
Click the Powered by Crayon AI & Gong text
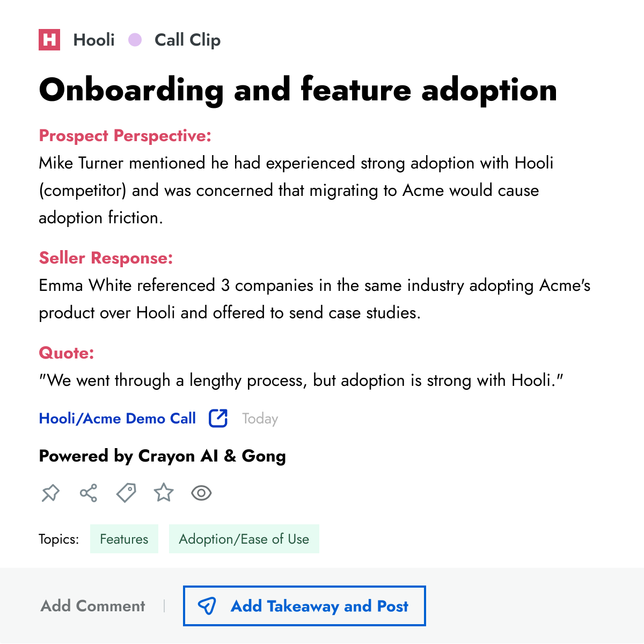(162, 456)
